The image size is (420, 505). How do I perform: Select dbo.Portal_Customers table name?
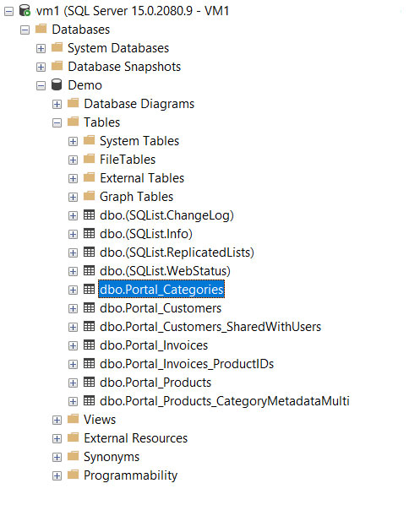[161, 308]
